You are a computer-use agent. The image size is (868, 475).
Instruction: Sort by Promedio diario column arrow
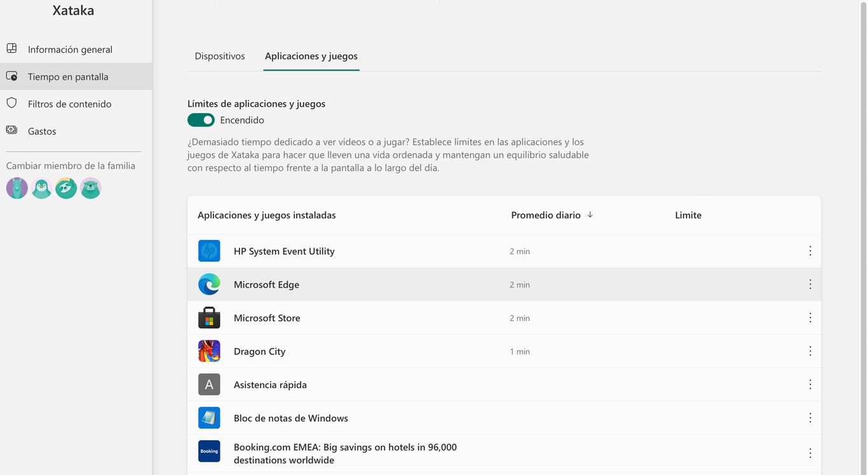pyautogui.click(x=590, y=215)
